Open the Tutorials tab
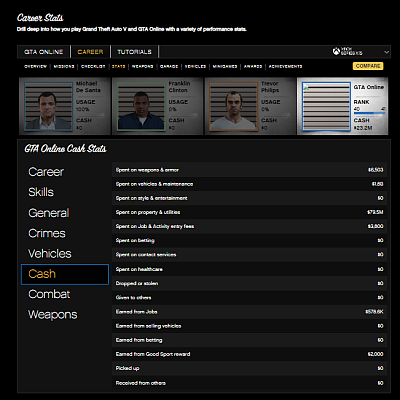 [x=134, y=52]
